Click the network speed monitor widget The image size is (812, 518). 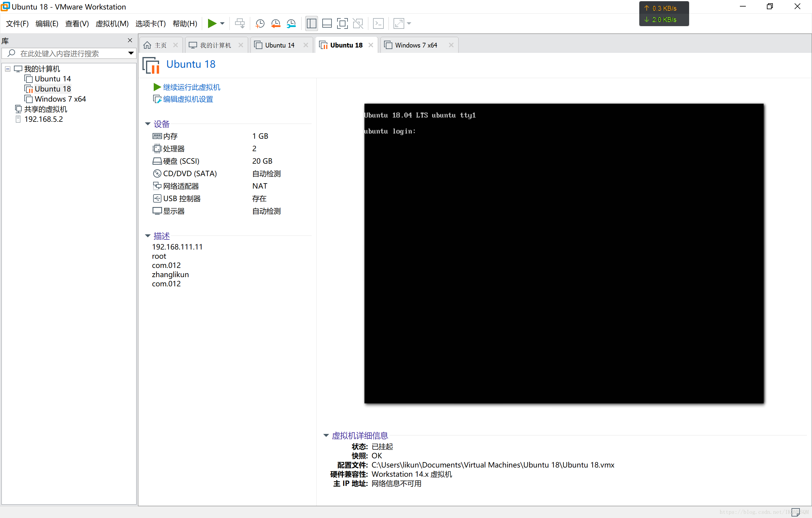click(664, 13)
